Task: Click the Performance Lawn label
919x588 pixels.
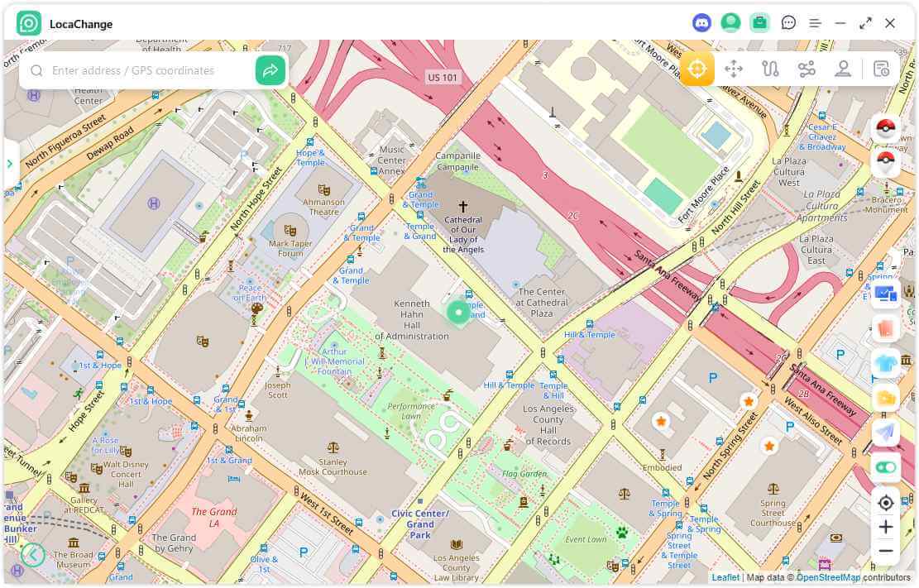Action: [x=411, y=411]
